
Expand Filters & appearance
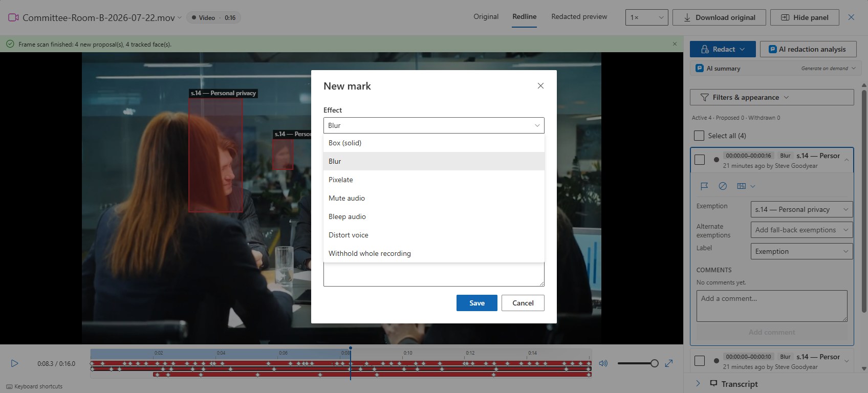[772, 97]
